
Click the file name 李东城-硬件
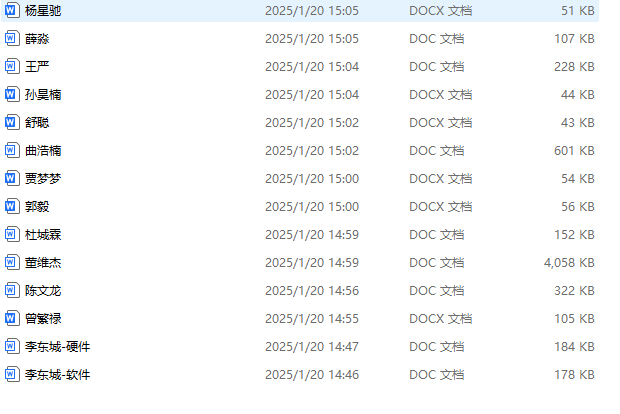click(x=57, y=346)
